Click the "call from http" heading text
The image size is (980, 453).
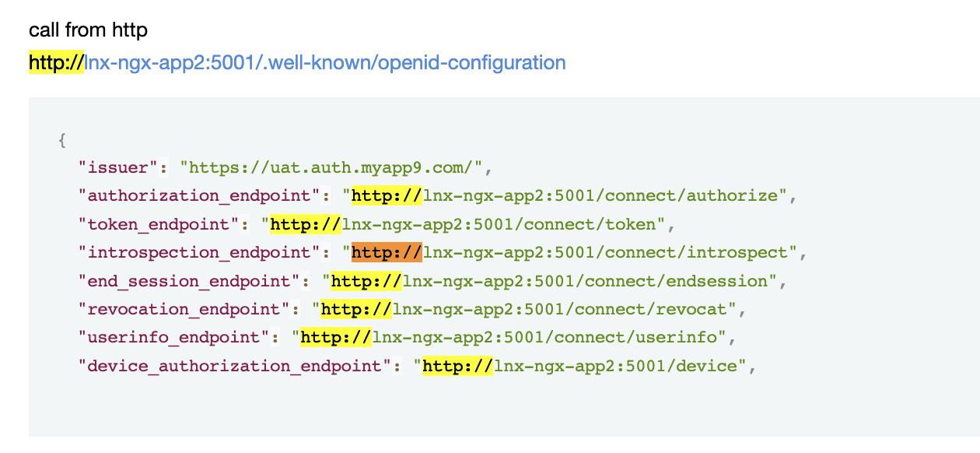(x=88, y=30)
